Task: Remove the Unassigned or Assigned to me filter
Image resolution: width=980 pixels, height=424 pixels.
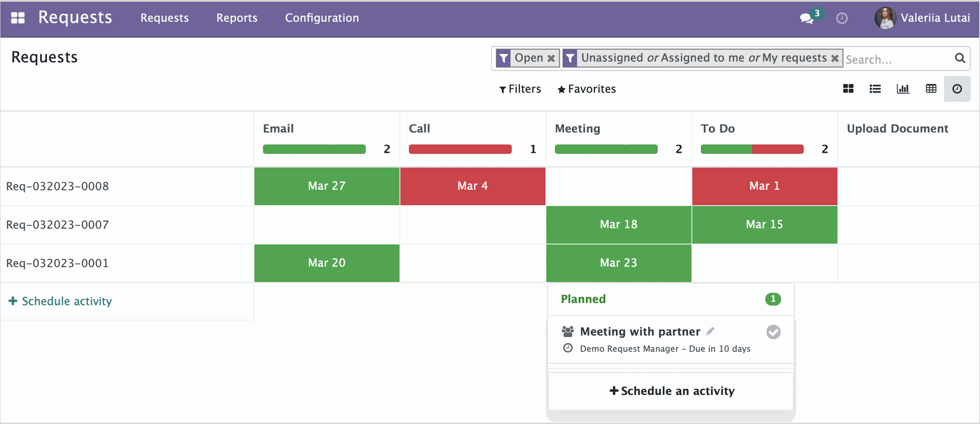Action: point(835,58)
